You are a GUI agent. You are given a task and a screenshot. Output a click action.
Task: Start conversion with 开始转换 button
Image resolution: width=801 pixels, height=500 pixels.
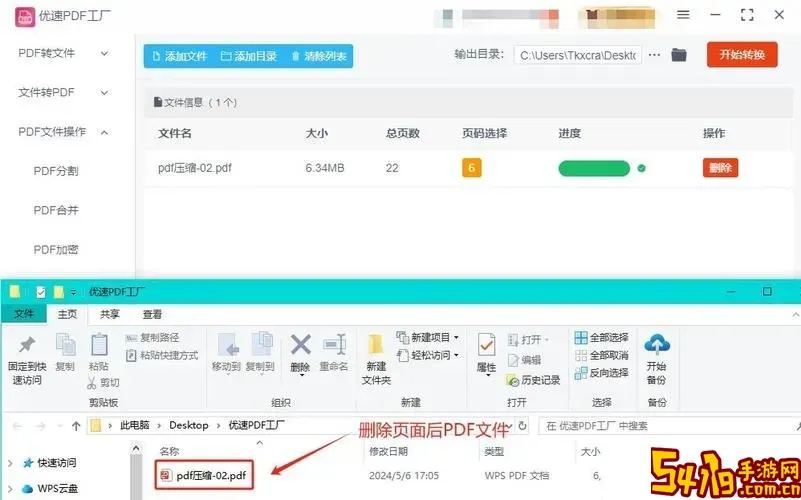[742, 55]
